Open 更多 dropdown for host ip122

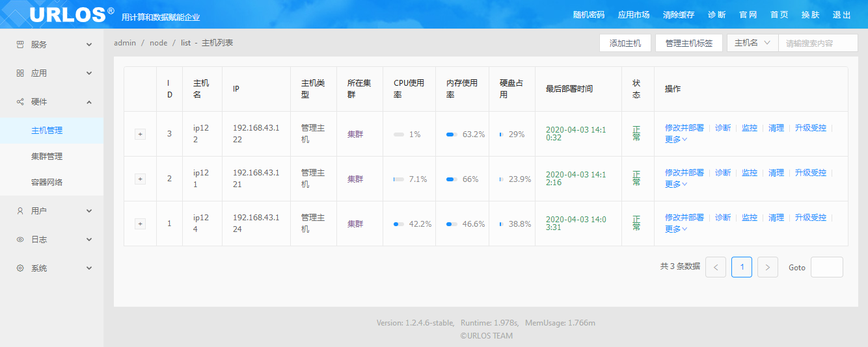pos(675,139)
